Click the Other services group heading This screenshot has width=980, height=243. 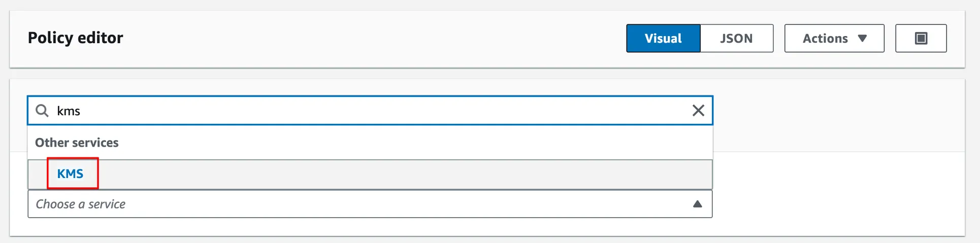[x=77, y=143]
